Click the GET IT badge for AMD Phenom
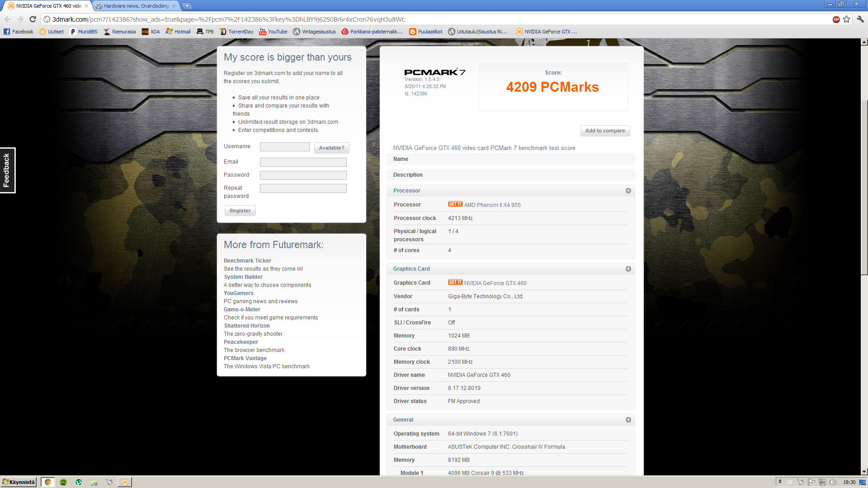Viewport: 868px width, 488px height. (x=455, y=204)
